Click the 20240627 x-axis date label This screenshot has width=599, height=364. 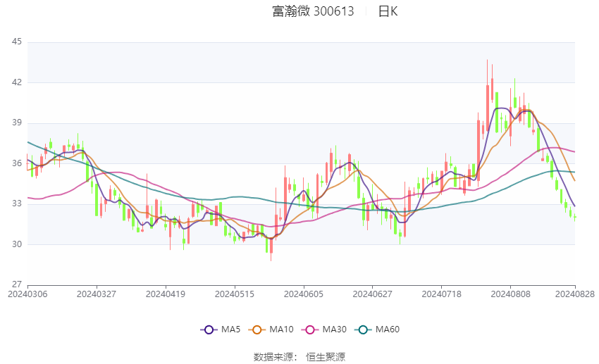tap(373, 294)
